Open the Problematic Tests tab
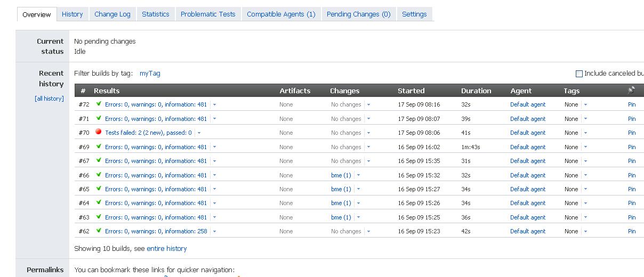 (x=208, y=14)
